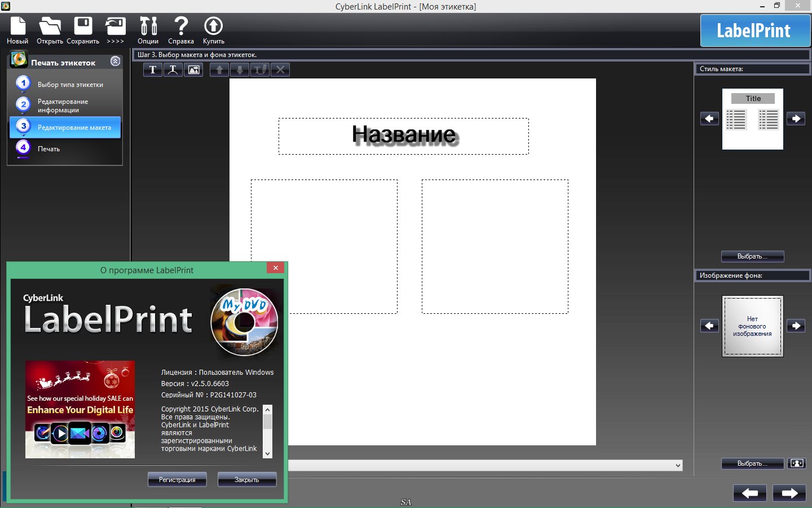Open the dropdown below the label canvas
Viewport: 812px width, 508px height.
(x=678, y=466)
